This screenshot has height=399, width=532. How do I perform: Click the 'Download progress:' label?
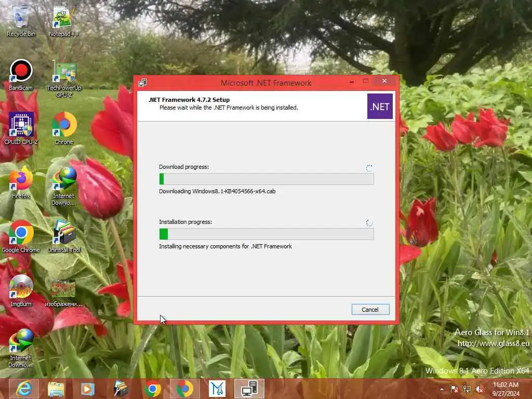tap(184, 167)
